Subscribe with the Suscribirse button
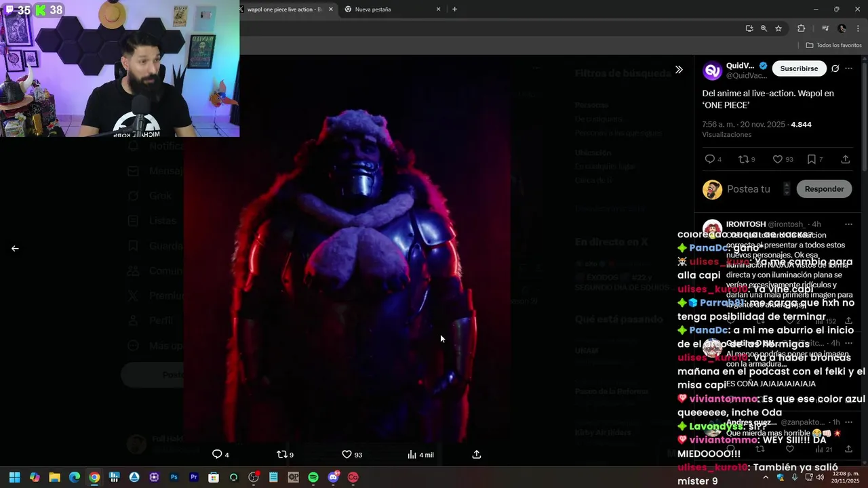Viewport: 868px width, 488px height. pyautogui.click(x=799, y=68)
